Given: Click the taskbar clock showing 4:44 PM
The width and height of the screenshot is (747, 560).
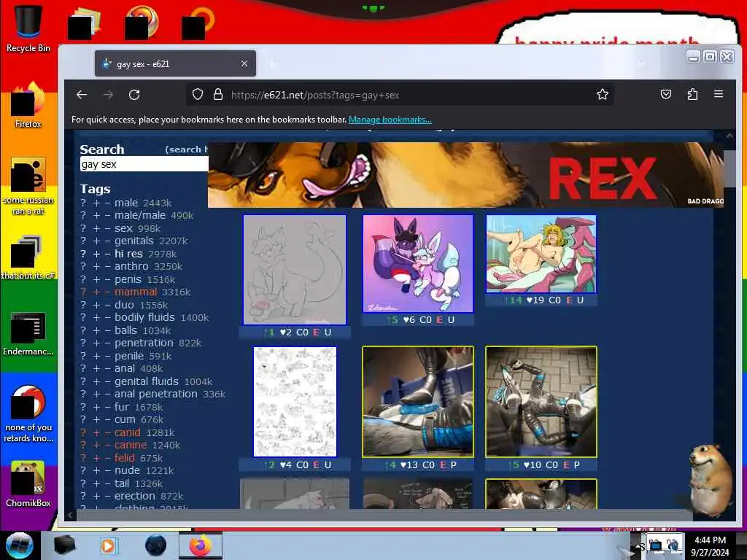Looking at the screenshot, I should click(x=710, y=545).
